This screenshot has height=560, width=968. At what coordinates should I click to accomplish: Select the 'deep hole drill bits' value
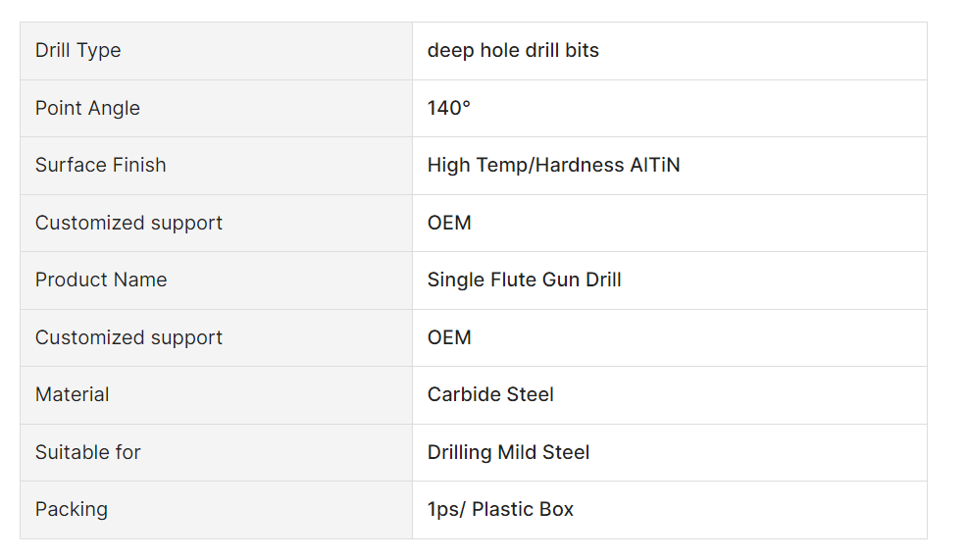513,50
